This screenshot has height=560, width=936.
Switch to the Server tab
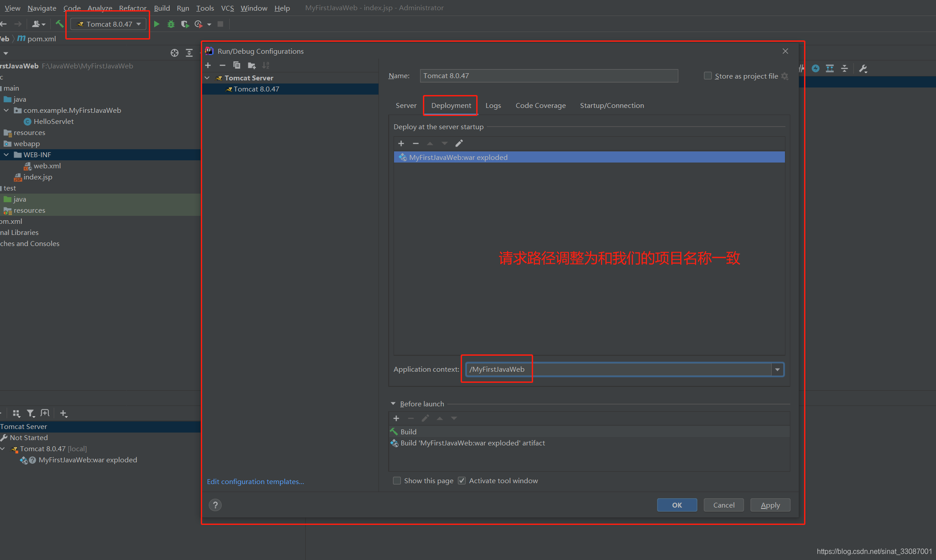[406, 105]
